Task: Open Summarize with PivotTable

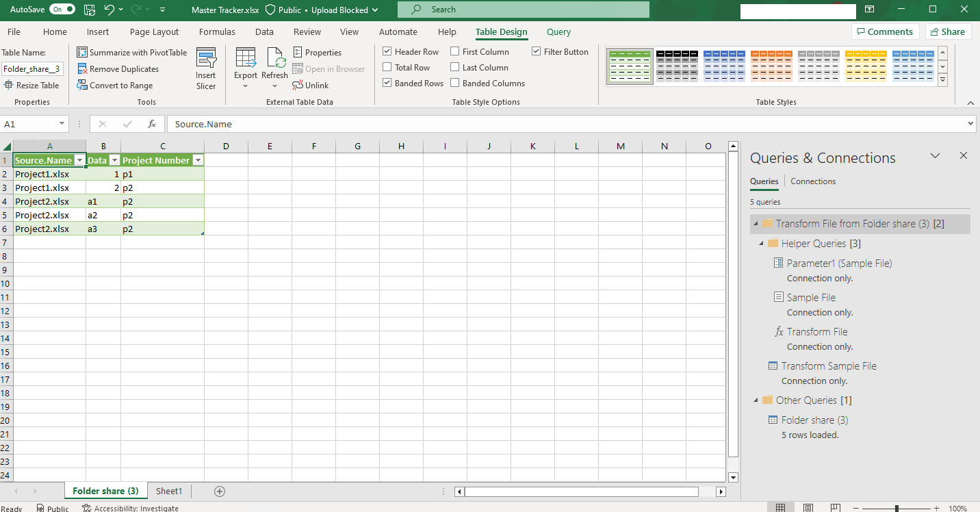Action: coord(132,52)
